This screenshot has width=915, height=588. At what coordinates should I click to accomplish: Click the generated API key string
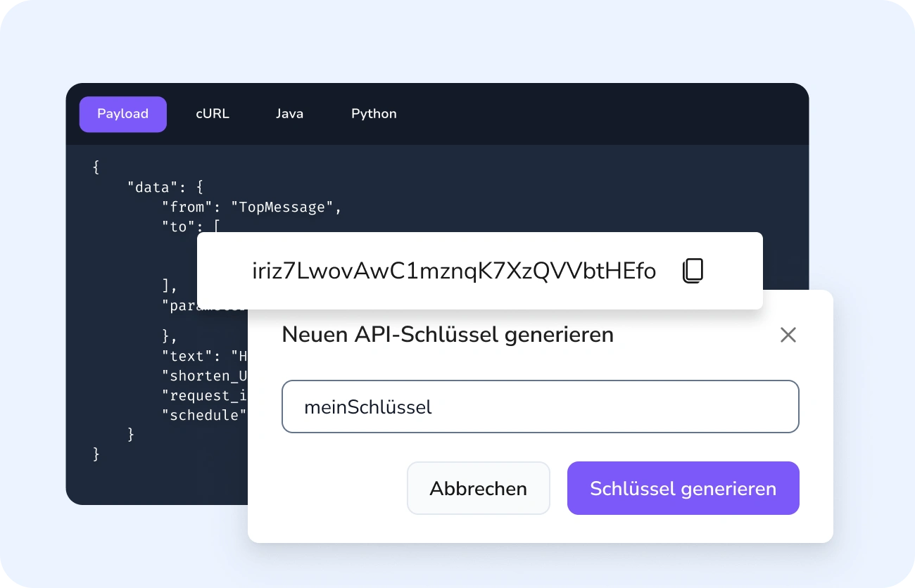(453, 271)
